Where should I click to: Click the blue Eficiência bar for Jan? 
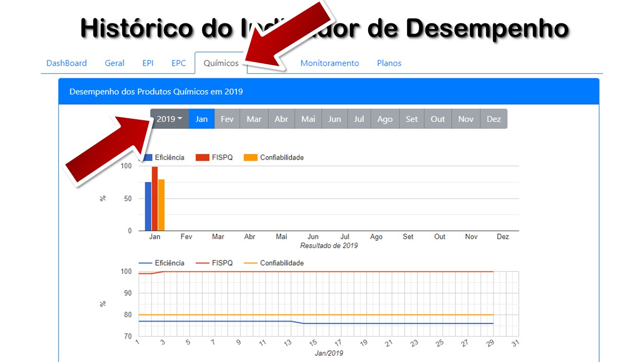[x=148, y=206]
